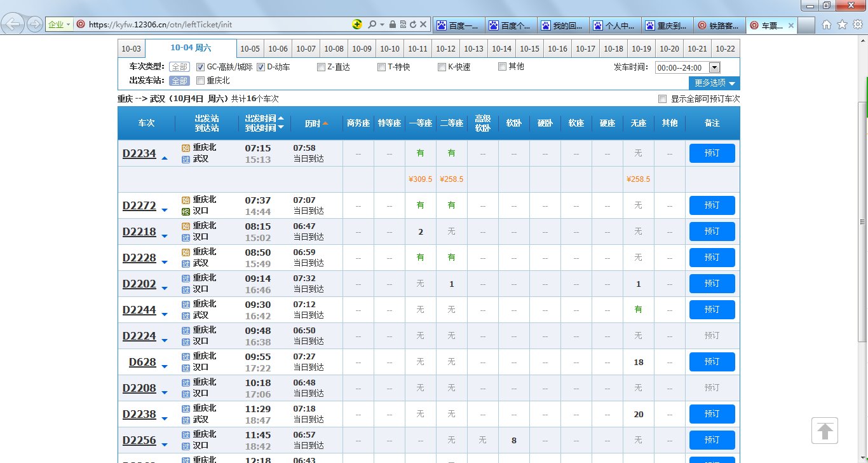Select the 10-05 date tab
This screenshot has width=868, height=463.
click(250, 49)
